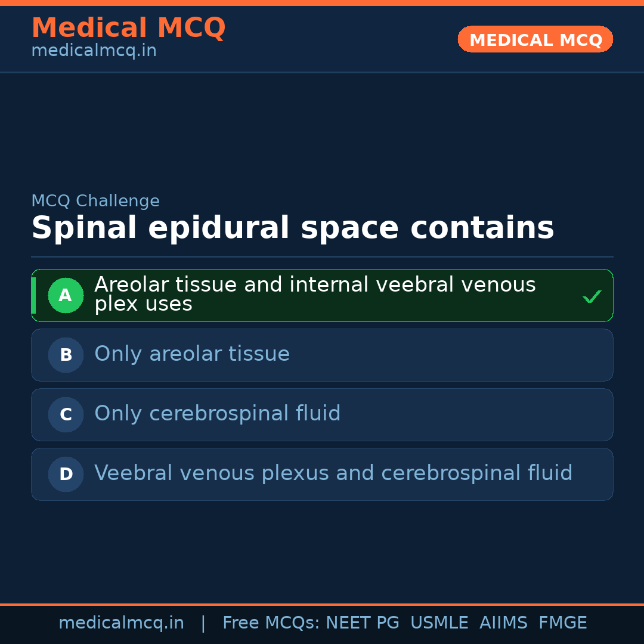Click 'Free MCQs:' text in footer
This screenshot has width=644, height=644.
pyautogui.click(x=271, y=623)
